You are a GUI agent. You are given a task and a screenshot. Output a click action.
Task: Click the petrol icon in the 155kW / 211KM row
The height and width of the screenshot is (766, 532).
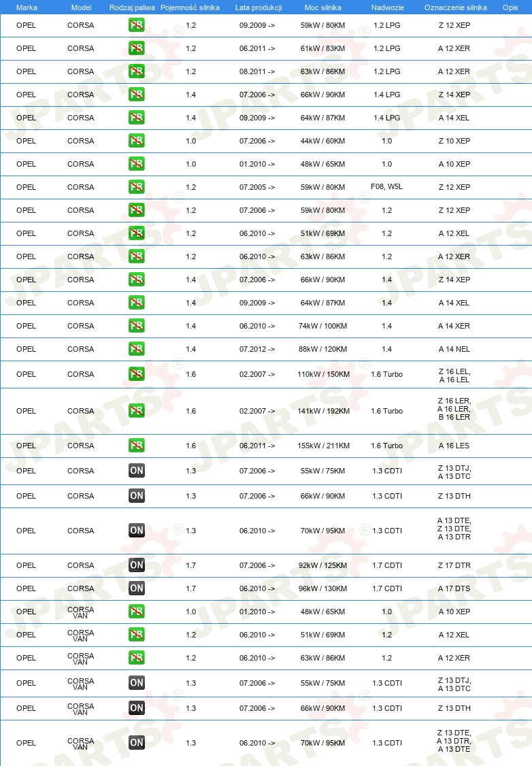coord(136,446)
